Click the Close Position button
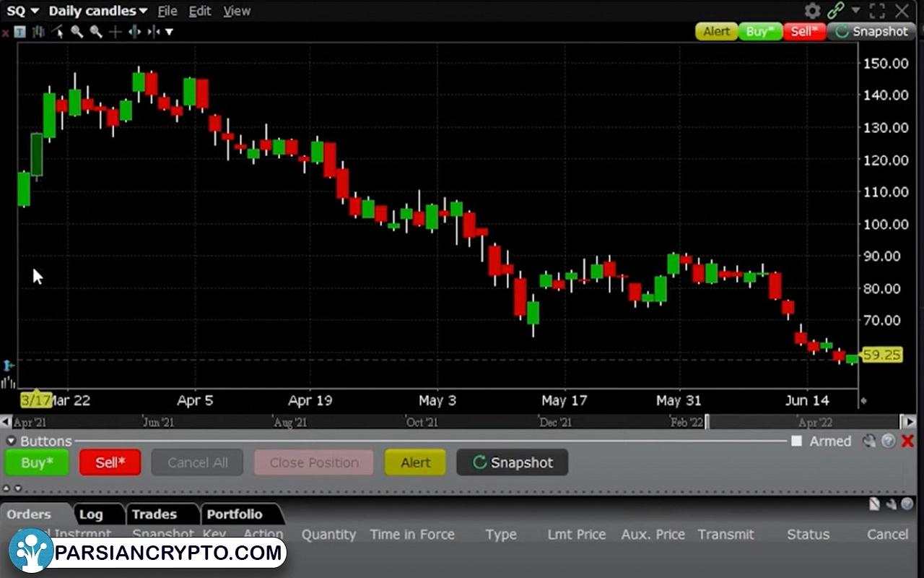924x578 pixels. pos(314,462)
